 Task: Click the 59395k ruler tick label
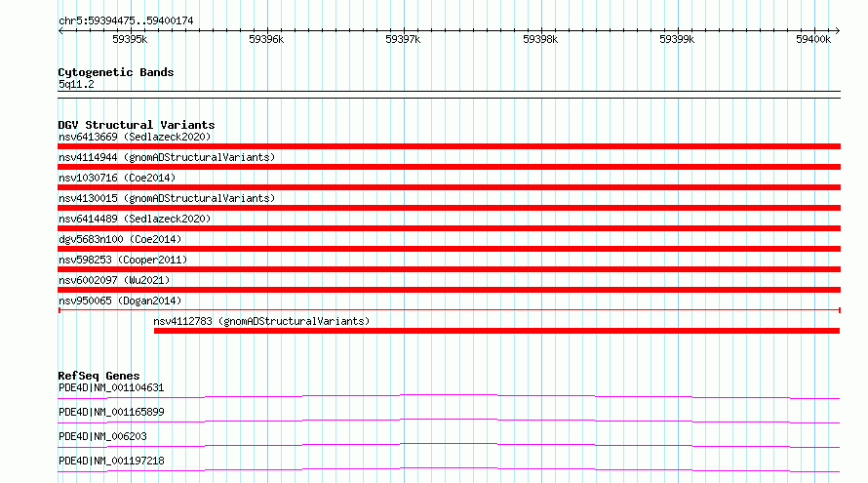tap(130, 39)
